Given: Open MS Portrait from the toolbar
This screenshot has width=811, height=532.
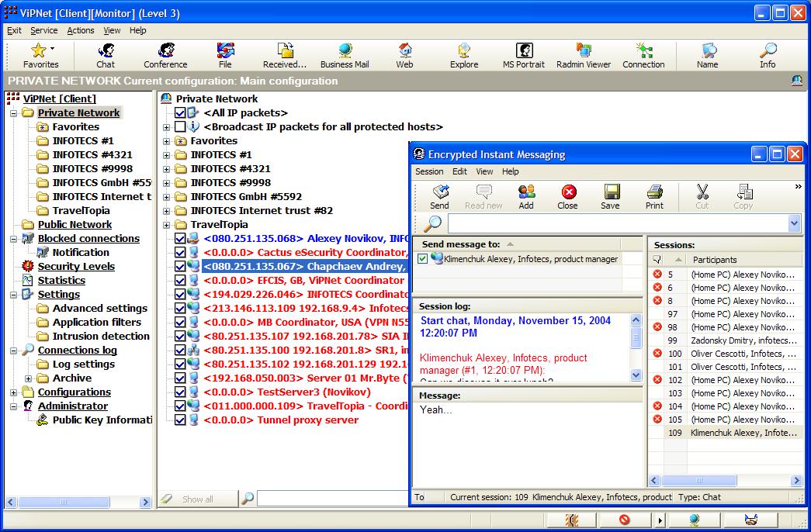Looking at the screenshot, I should click(524, 50).
